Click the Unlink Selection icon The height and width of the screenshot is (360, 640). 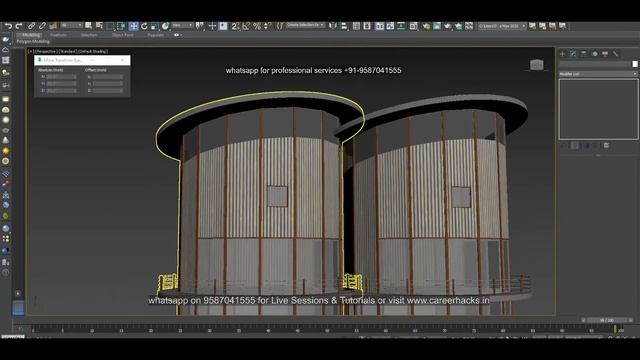coord(42,26)
